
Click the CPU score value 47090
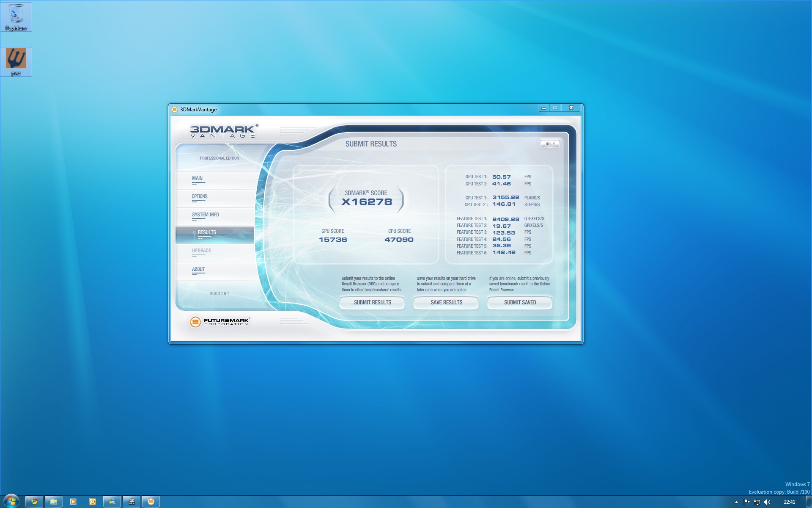399,240
